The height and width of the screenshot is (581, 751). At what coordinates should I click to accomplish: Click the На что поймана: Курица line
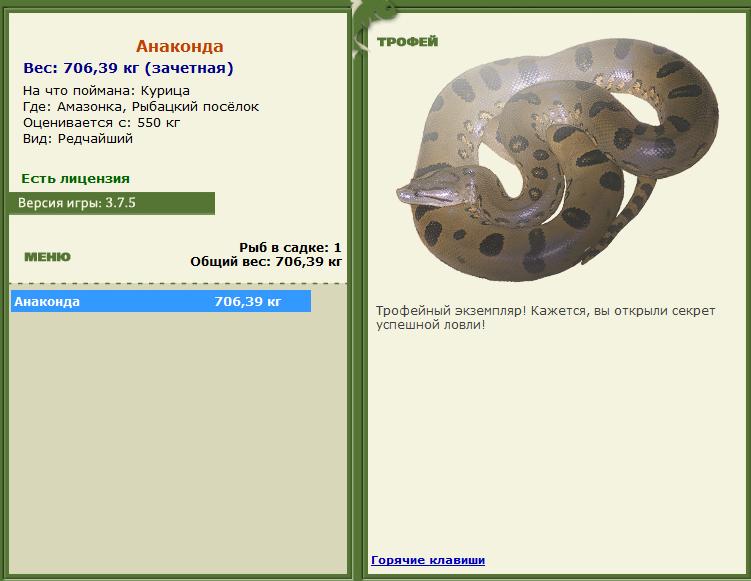[x=106, y=91]
